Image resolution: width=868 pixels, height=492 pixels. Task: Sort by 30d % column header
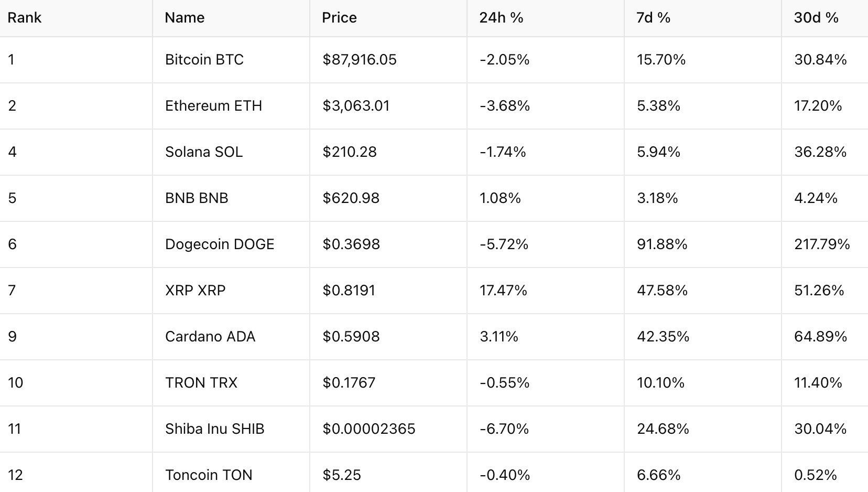[x=816, y=18]
